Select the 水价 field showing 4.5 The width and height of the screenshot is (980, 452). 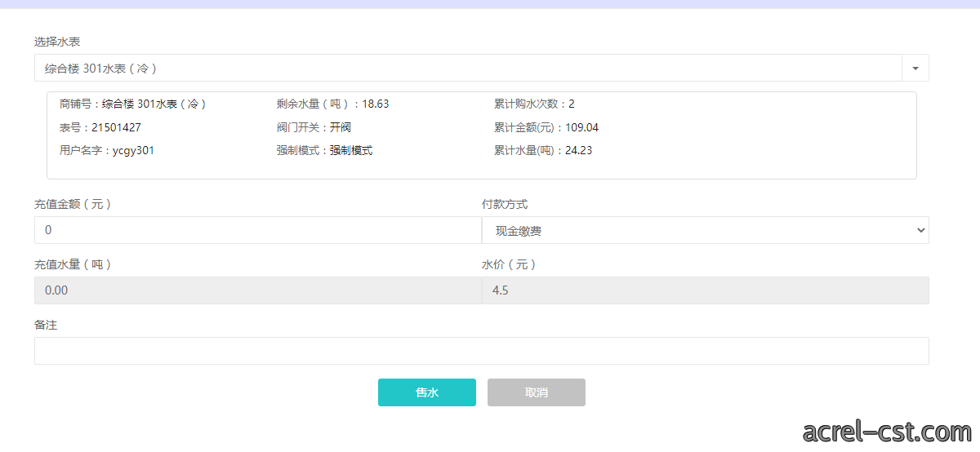[x=706, y=290]
